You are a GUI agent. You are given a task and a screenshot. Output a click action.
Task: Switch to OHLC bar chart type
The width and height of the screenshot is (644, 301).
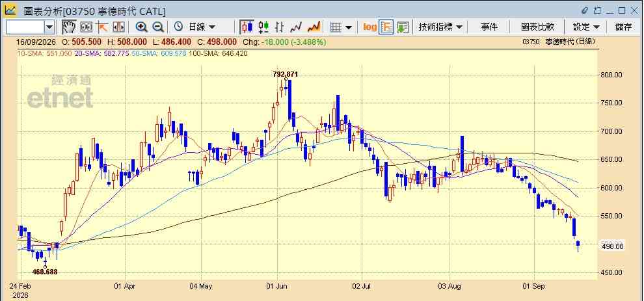(279, 27)
